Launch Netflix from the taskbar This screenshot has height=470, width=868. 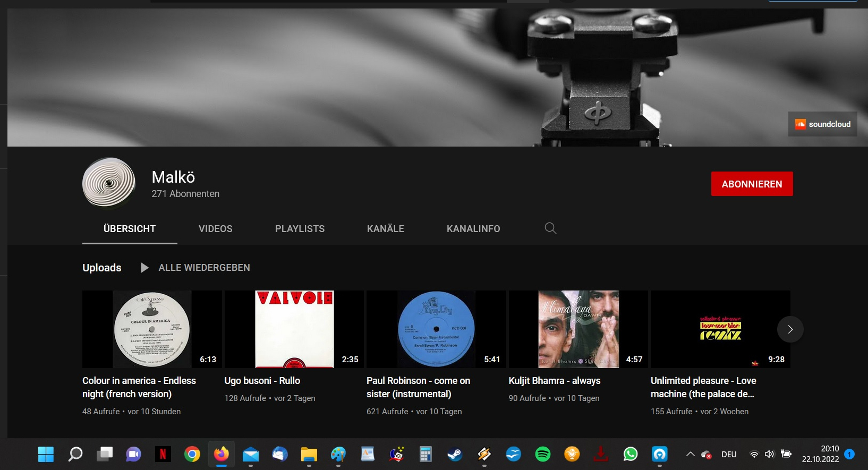[x=163, y=454]
